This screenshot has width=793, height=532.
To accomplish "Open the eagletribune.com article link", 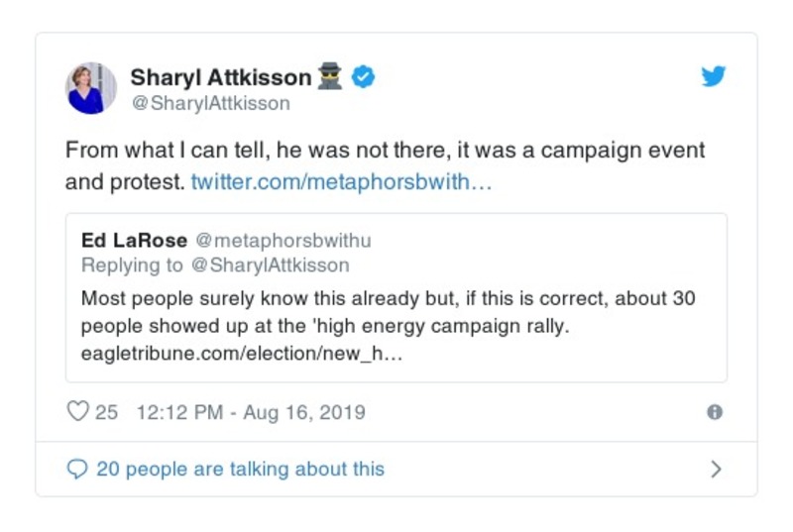I will 241,353.
